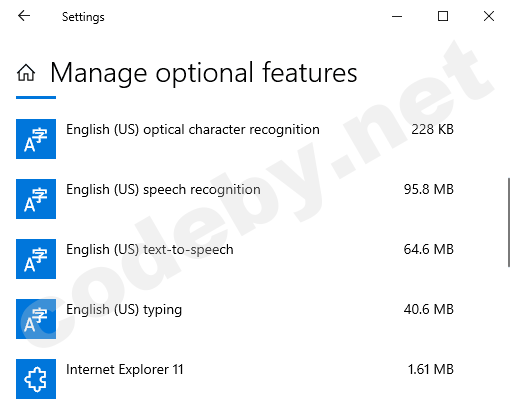Click the 64.6 MB size label
This screenshot has width=510, height=407.
pyautogui.click(x=429, y=249)
